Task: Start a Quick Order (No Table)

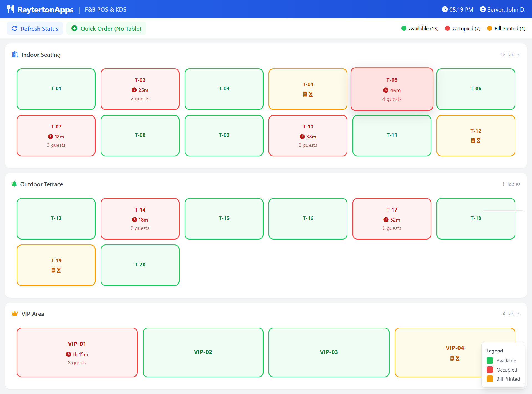Action: point(106,29)
